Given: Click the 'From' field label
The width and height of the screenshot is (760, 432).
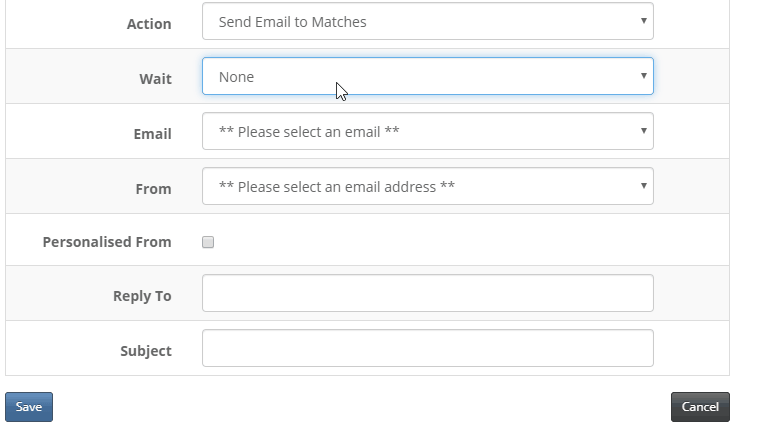Looking at the screenshot, I should [x=153, y=189].
